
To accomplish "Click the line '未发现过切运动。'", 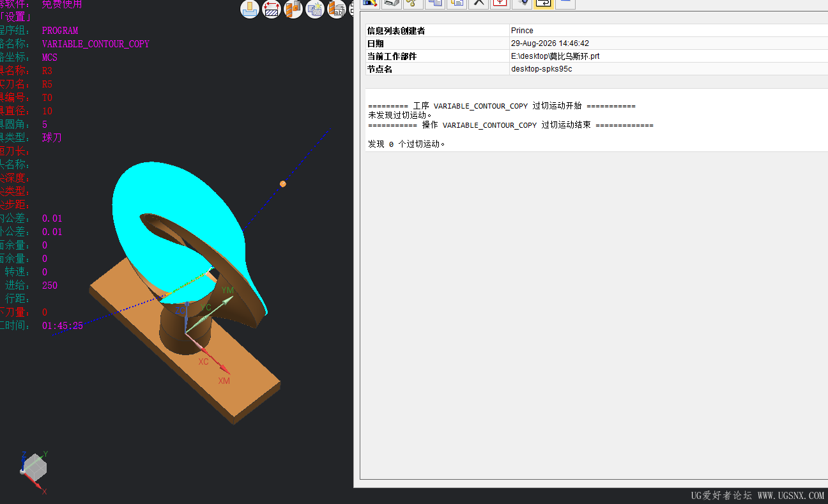I will click(400, 115).
